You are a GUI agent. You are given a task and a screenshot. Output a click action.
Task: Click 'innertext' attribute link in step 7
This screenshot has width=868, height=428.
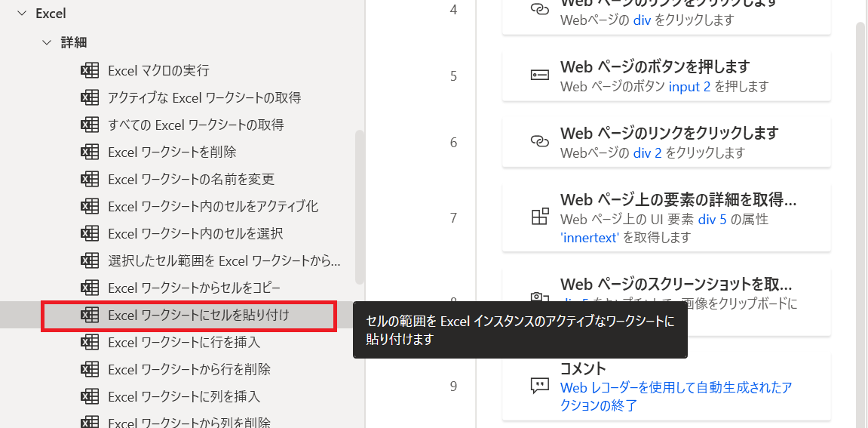click(590, 238)
